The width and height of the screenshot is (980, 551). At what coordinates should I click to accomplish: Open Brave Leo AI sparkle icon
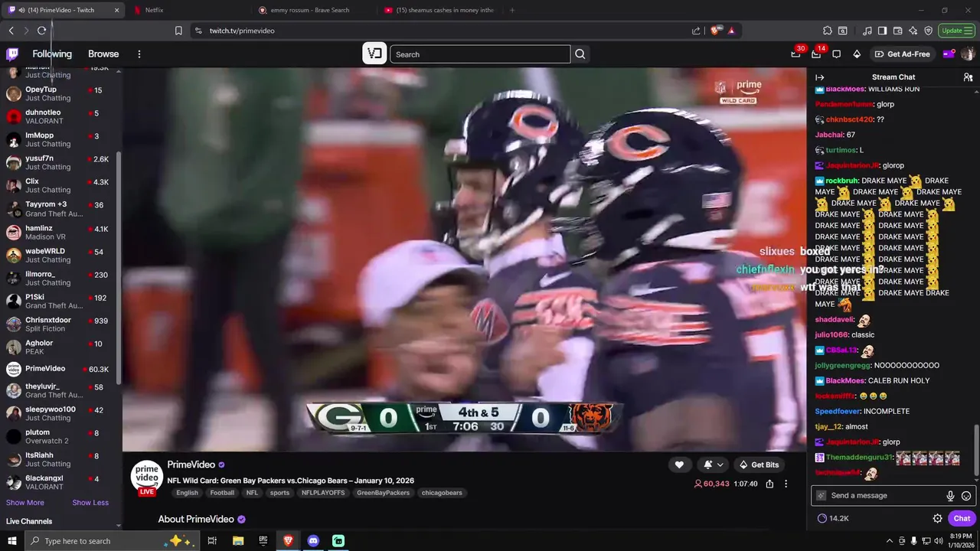coord(913,31)
